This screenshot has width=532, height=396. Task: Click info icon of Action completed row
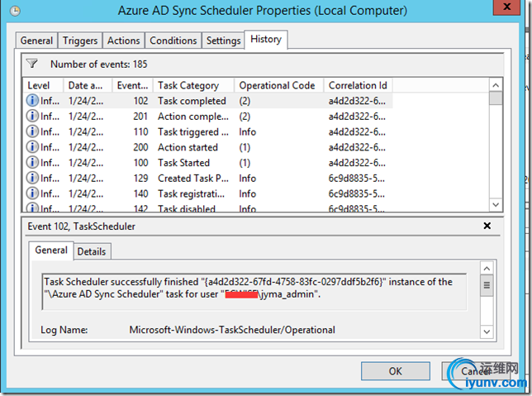[32, 116]
